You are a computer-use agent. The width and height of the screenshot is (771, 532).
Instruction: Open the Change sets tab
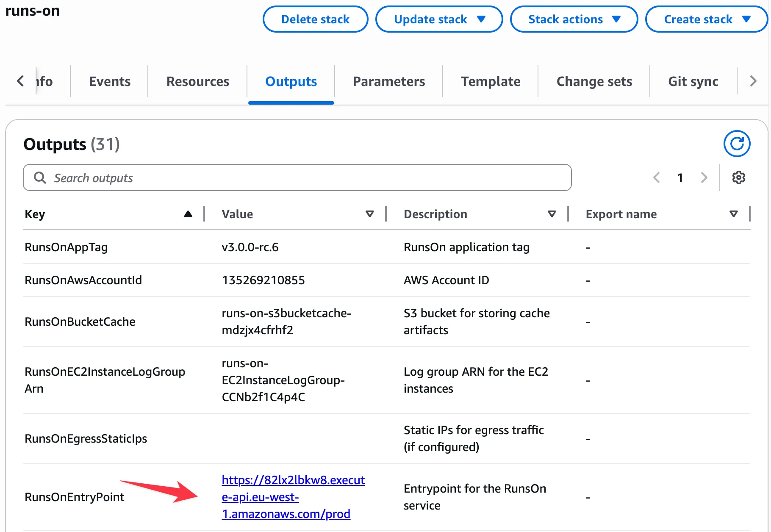click(594, 81)
